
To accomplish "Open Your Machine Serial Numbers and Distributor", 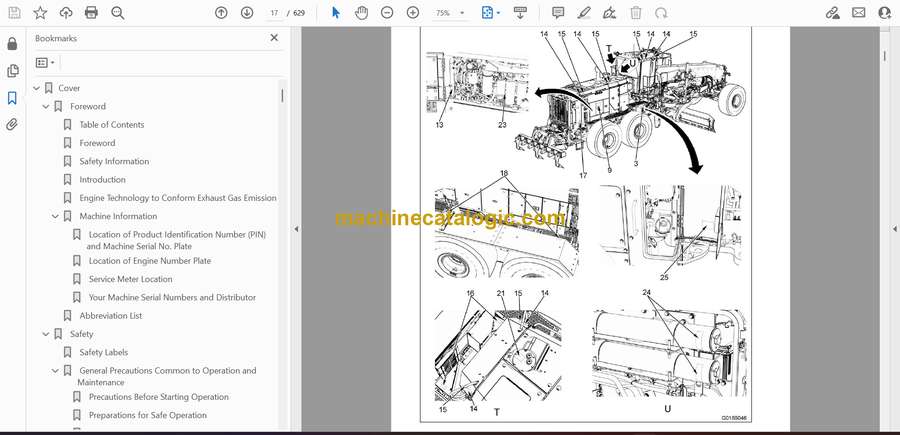I will (172, 297).
